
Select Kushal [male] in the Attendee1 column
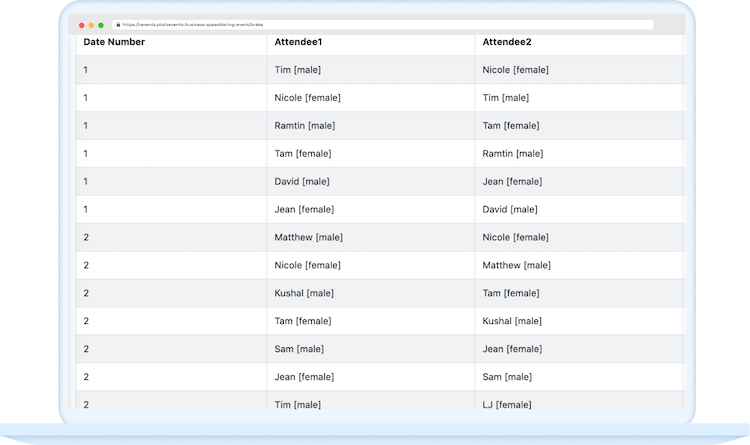[x=304, y=293]
